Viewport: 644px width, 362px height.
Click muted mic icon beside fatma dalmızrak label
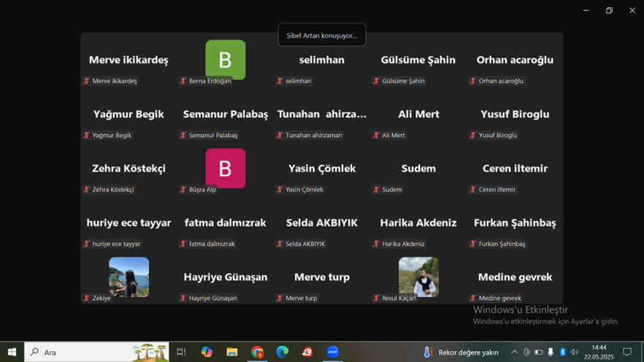click(183, 244)
